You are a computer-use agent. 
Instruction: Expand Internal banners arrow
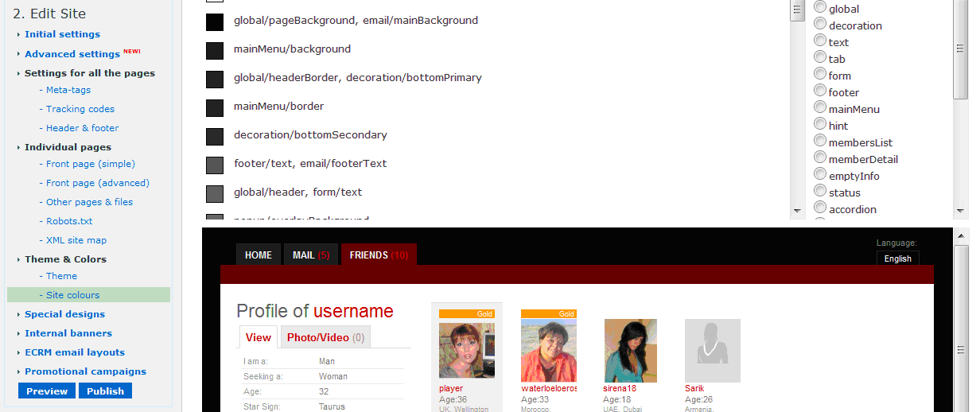[x=18, y=333]
